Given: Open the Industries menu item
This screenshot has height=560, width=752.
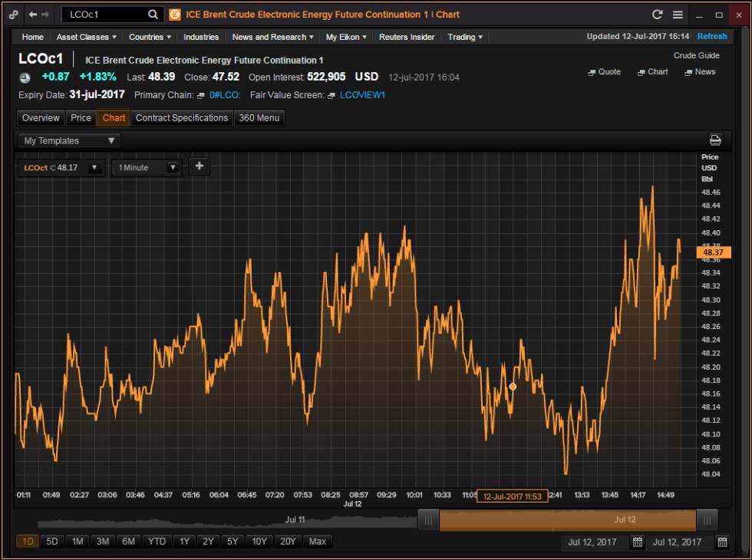Looking at the screenshot, I should click(201, 37).
